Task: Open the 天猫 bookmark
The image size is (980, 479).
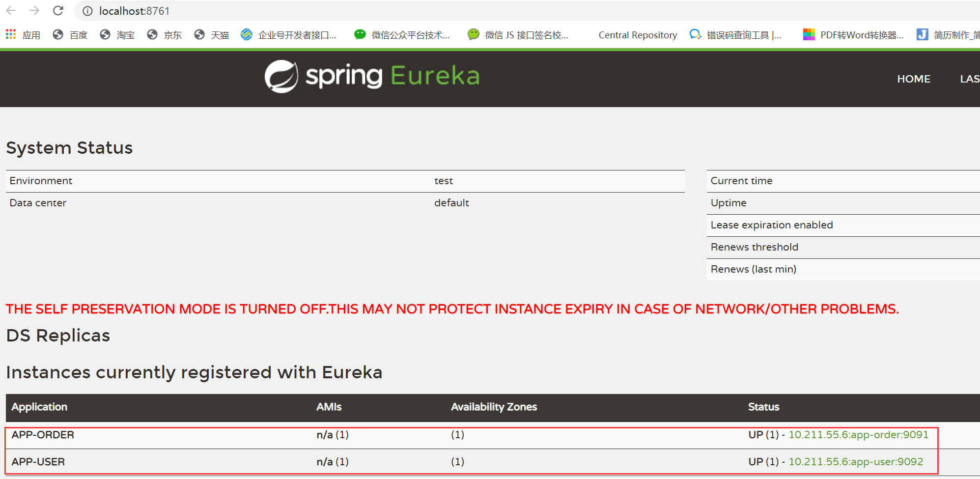Action: coord(212,34)
